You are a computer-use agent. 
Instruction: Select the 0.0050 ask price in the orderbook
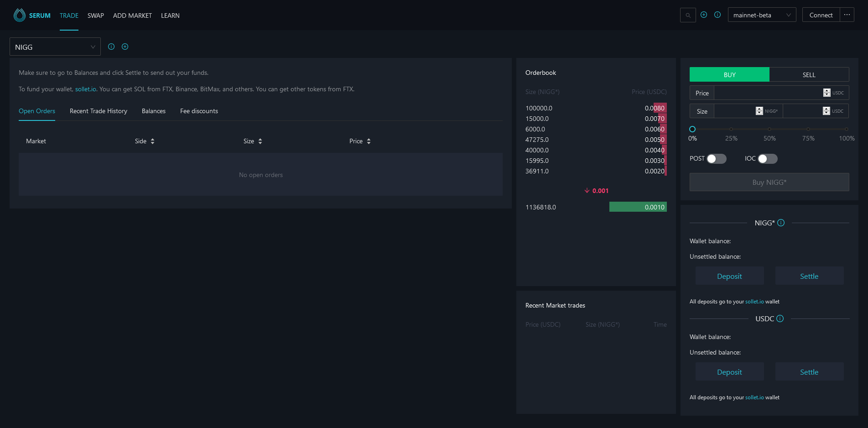pos(655,140)
